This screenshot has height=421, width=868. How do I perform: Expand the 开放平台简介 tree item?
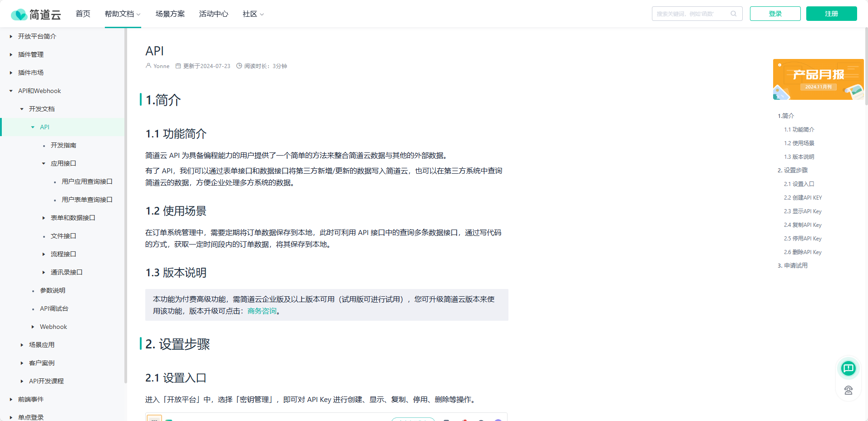11,36
